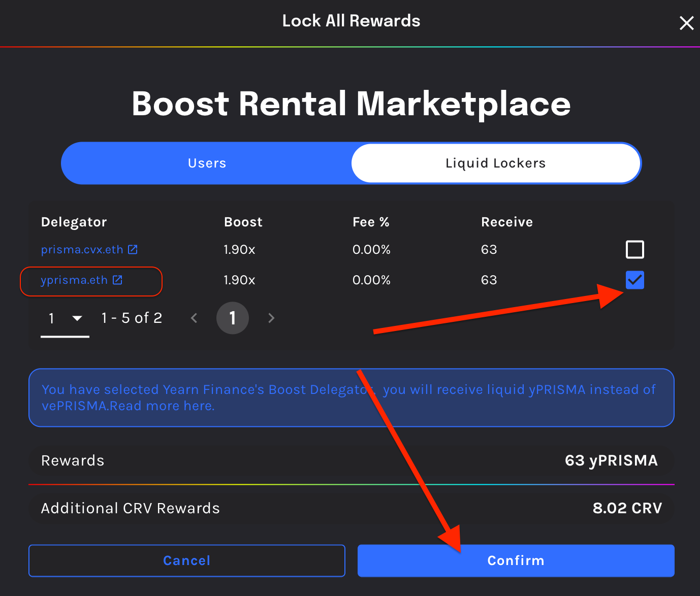Click the Delegator column header

click(x=74, y=222)
